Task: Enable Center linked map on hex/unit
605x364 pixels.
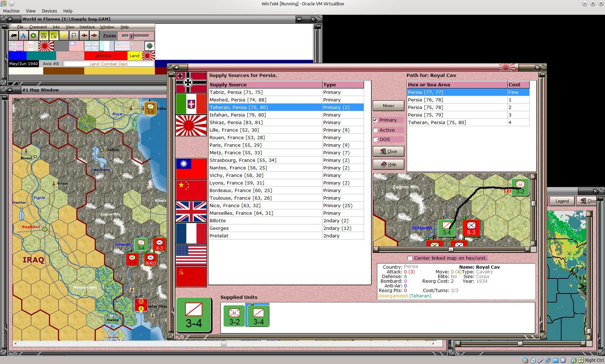Action: [x=409, y=258]
